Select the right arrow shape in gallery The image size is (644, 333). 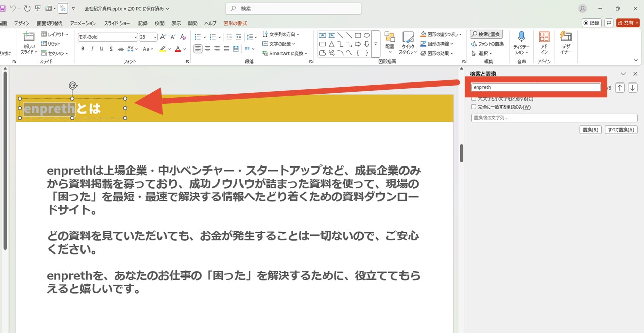pyautogui.click(x=358, y=44)
